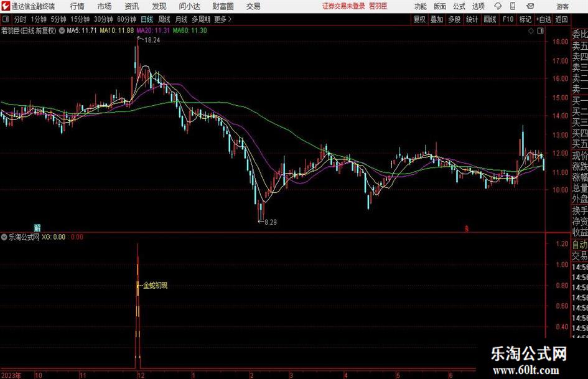Switch to 30分钟 period tab
588x379 pixels.
point(103,19)
